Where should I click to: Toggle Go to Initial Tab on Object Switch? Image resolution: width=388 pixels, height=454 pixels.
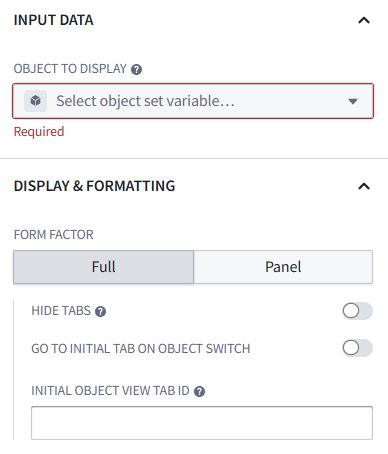[x=357, y=348]
